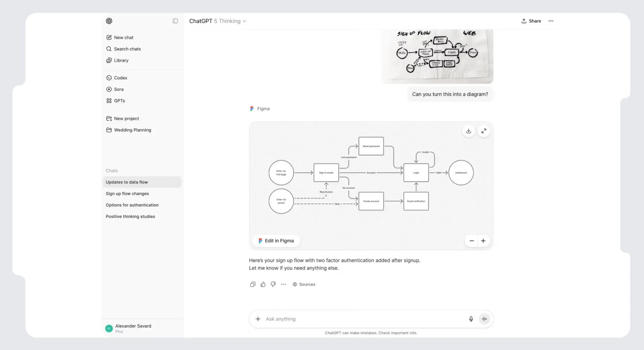Give the response a thumbs down
The height and width of the screenshot is (350, 644).
[x=273, y=285]
